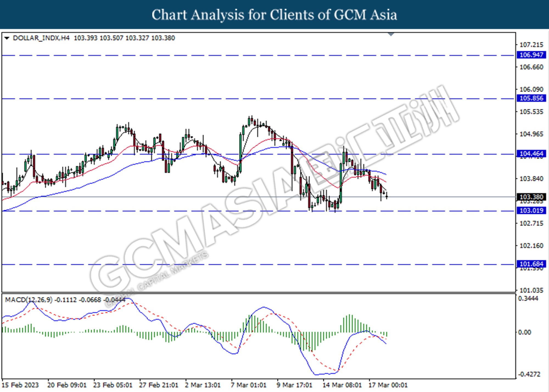Select the 101.684 price level label
Viewport: 549px width, 392px height.
coord(531,264)
